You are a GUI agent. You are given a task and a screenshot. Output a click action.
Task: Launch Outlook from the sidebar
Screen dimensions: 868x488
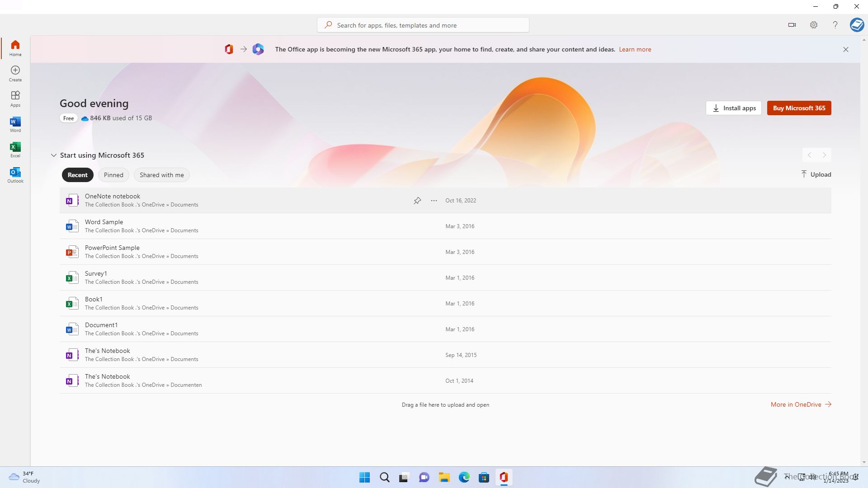pyautogui.click(x=15, y=174)
